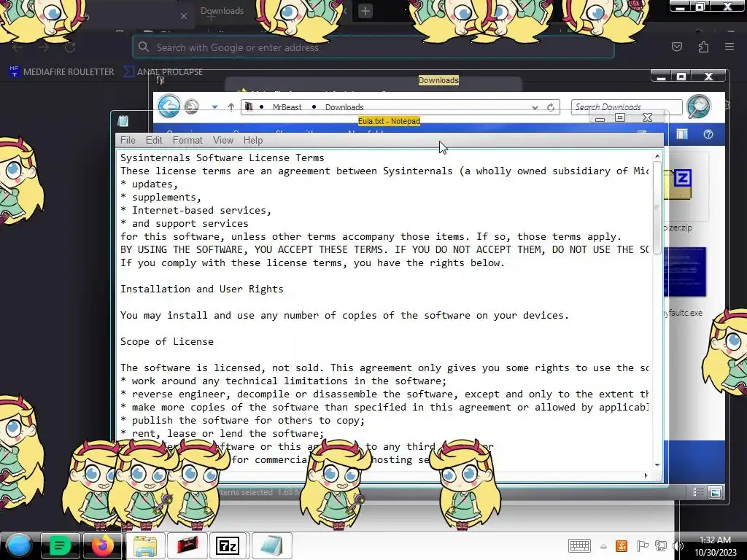
Task: Refresh the Downloads folder in Explorer
Action: [x=551, y=107]
